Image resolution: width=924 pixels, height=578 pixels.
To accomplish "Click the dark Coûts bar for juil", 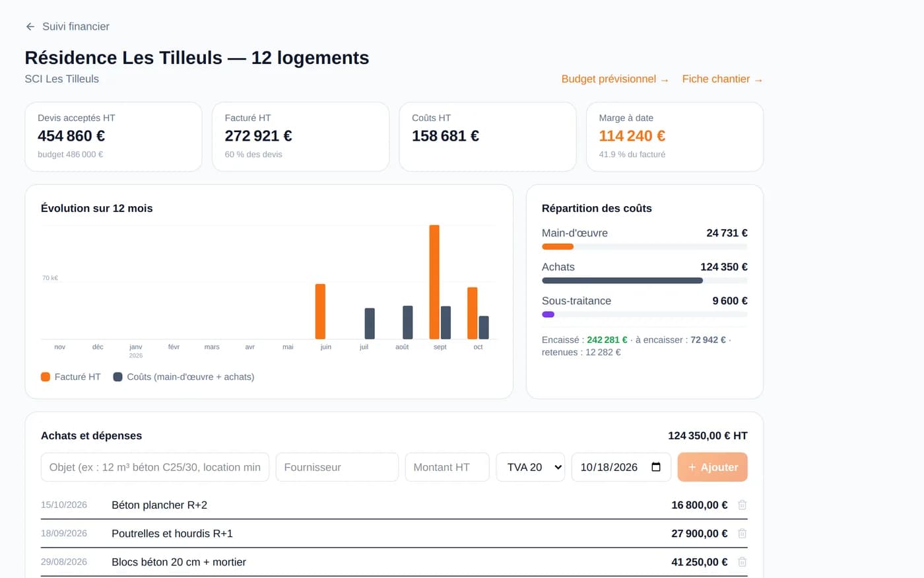I will (370, 324).
